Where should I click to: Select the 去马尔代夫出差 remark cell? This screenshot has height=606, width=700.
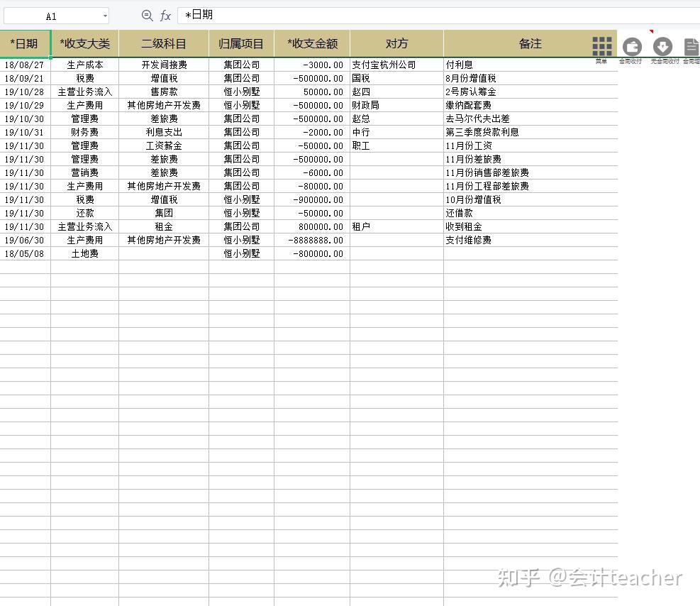(530, 119)
